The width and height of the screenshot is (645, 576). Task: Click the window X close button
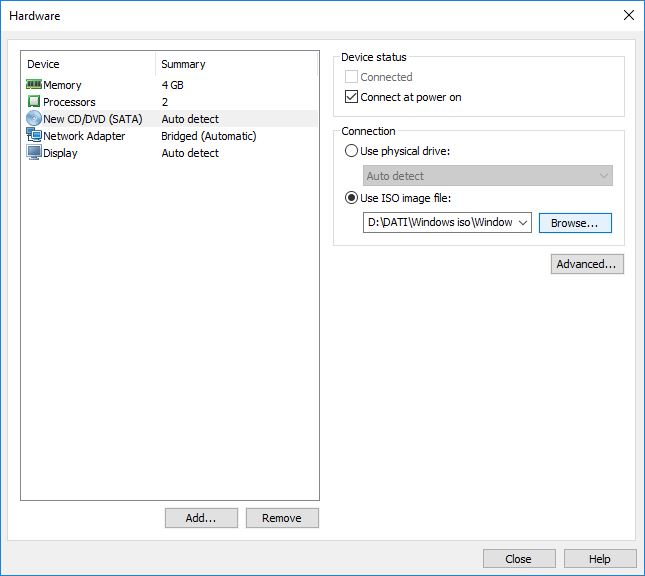[629, 16]
